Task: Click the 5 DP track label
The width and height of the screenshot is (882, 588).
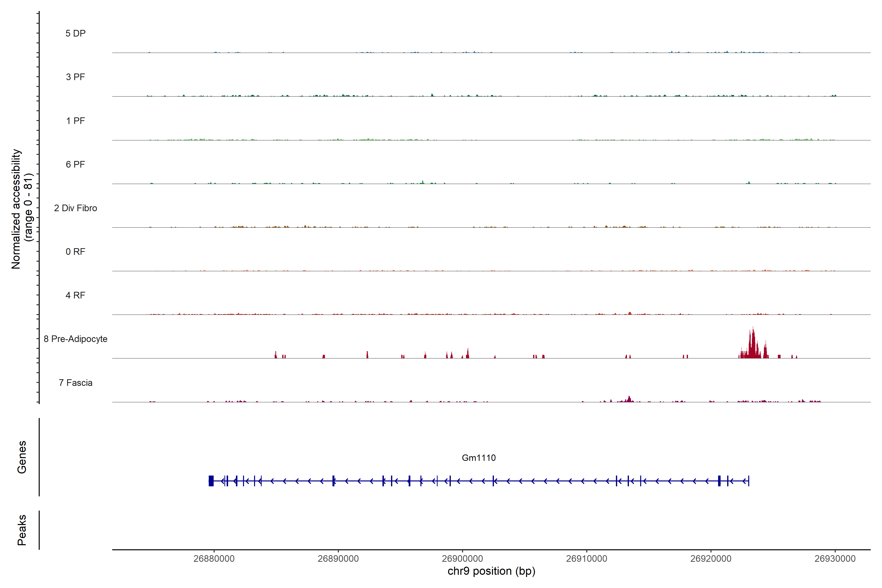Action: pos(75,33)
